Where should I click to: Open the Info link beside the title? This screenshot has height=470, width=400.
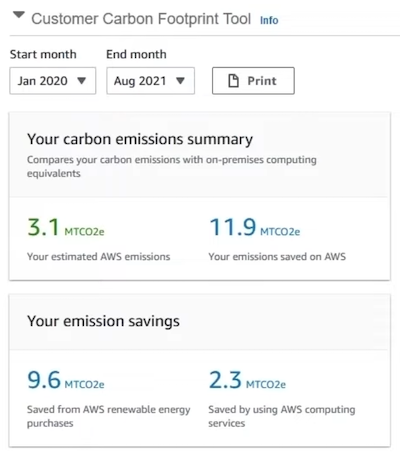(269, 20)
